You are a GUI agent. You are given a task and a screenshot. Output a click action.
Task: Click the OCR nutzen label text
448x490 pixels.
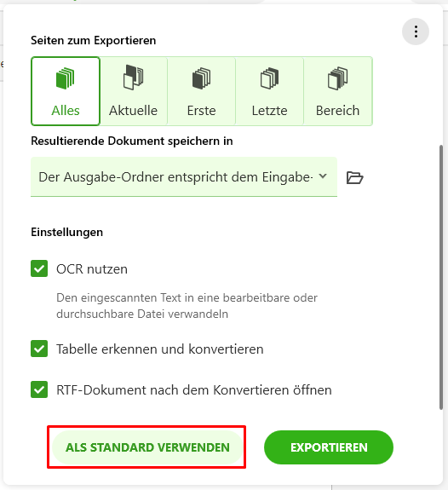[x=92, y=269]
